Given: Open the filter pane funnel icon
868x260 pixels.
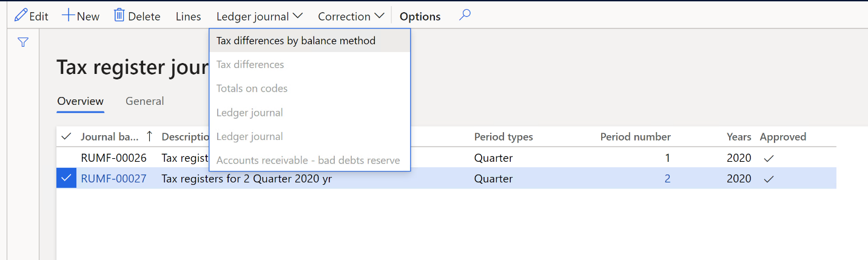Looking at the screenshot, I should pos(23,42).
